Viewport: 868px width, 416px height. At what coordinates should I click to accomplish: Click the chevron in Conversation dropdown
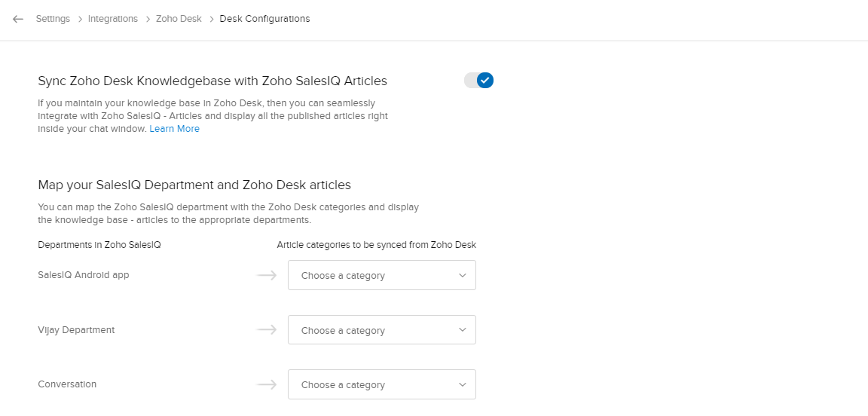coord(463,384)
